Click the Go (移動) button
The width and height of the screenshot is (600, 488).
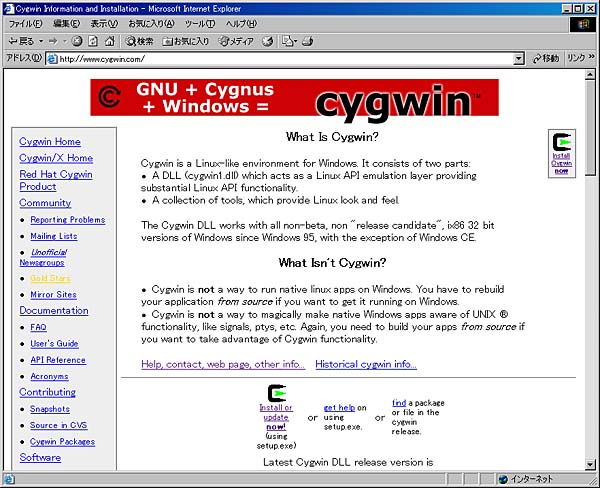[546, 58]
